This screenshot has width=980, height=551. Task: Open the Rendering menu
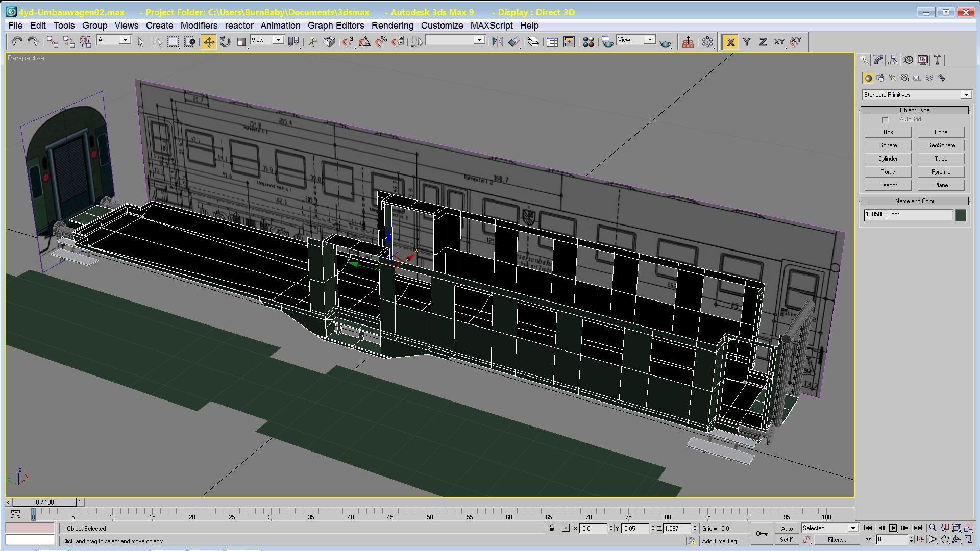(392, 26)
